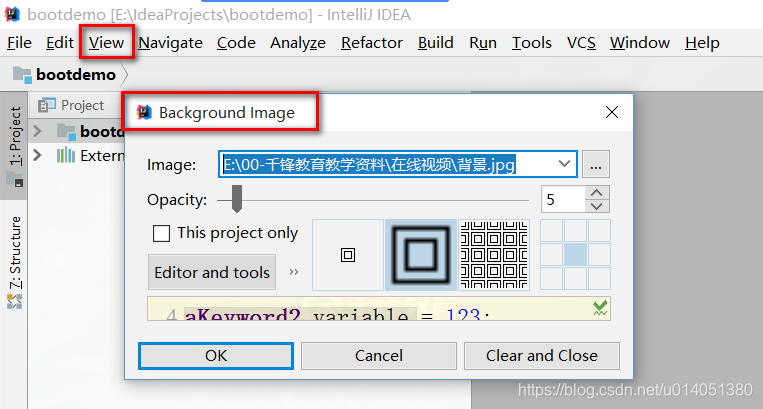This screenshot has height=409, width=763.
Task: Increase opacity with the up spinner arrow
Action: point(597,193)
